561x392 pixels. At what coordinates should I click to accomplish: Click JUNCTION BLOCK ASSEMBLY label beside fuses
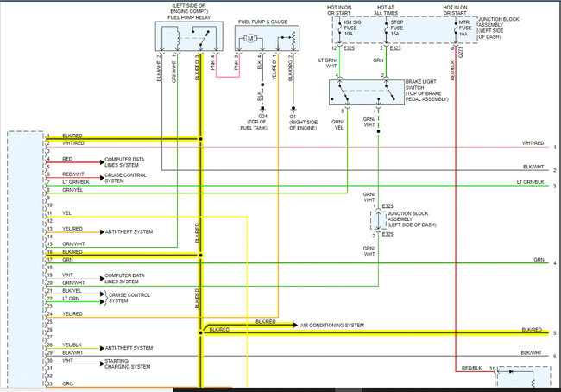coord(498,28)
